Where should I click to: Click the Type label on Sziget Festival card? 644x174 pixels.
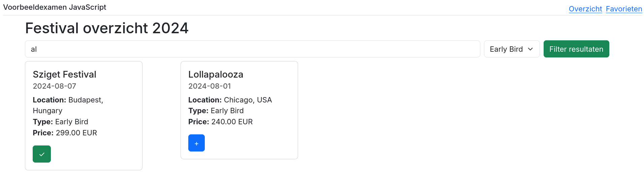[42, 122]
